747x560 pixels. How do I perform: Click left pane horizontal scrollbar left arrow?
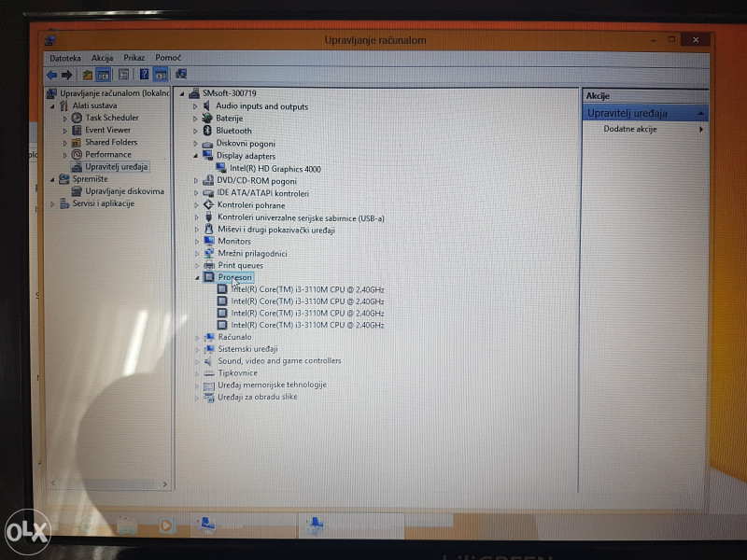click(53, 483)
